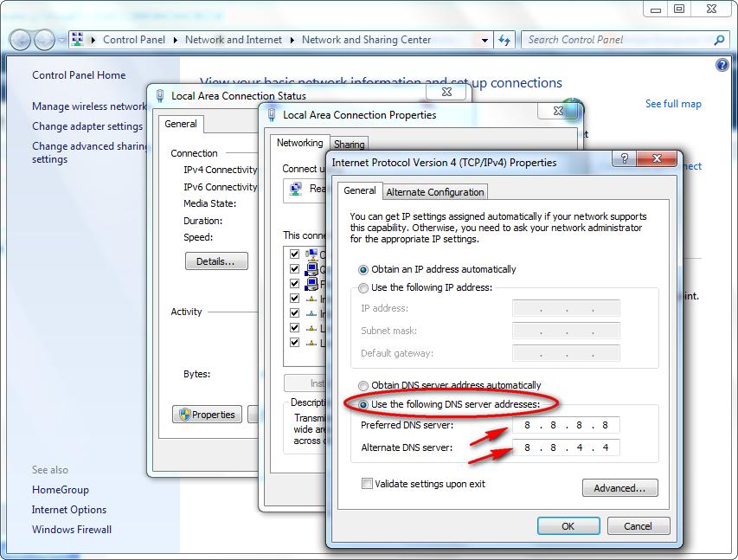
Task: Switch to the Alternate Configuration tab
Action: pyautogui.click(x=435, y=192)
